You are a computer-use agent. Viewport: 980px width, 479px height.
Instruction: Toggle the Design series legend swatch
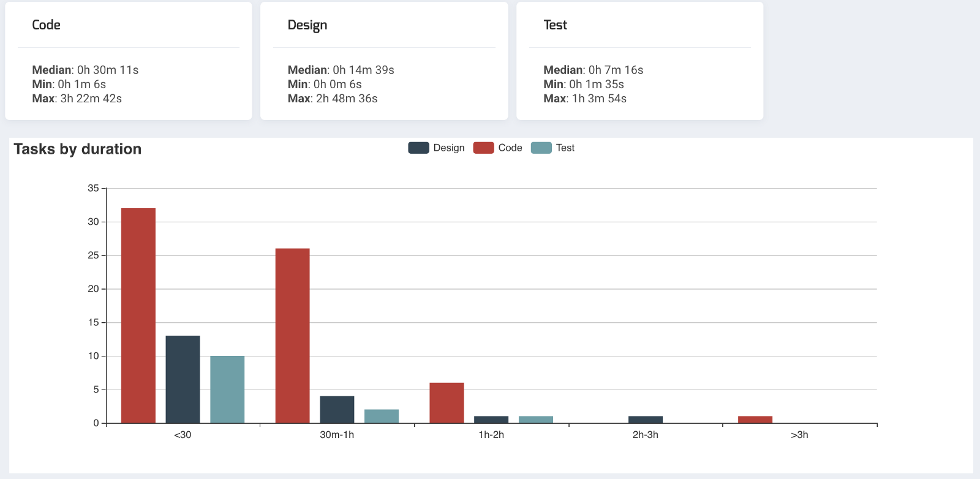tap(418, 148)
